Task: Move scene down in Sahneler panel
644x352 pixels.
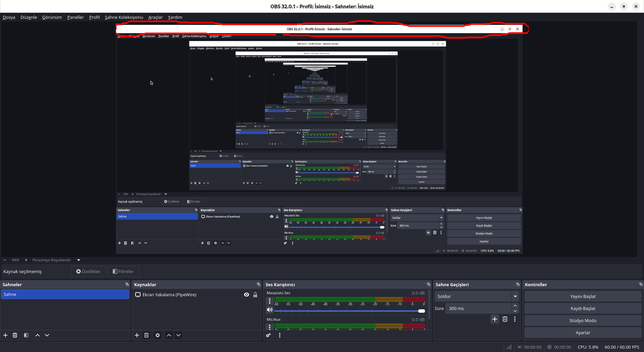Action: pyautogui.click(x=47, y=335)
